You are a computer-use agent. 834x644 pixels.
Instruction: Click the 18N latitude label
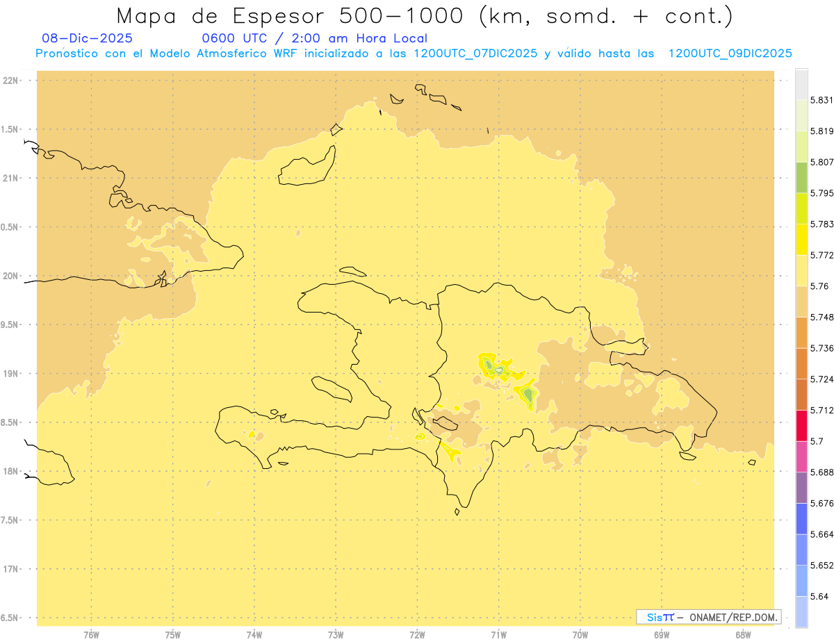(x=10, y=472)
